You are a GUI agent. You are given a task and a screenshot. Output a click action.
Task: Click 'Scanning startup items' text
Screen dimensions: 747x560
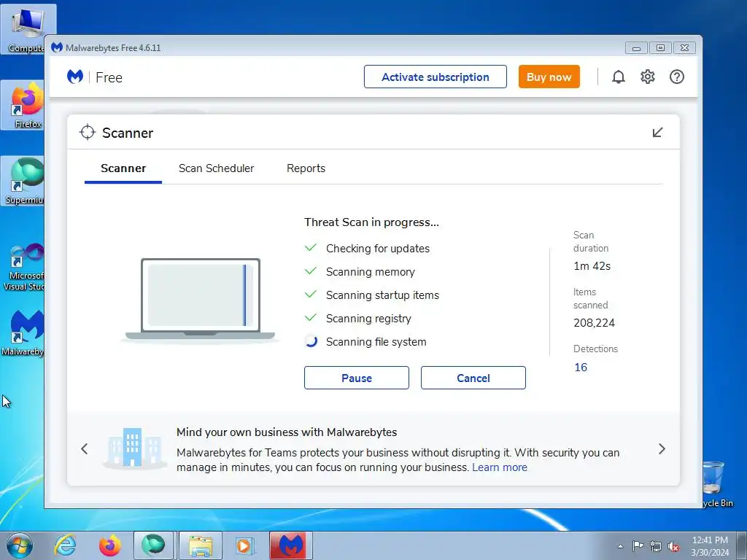(x=382, y=295)
